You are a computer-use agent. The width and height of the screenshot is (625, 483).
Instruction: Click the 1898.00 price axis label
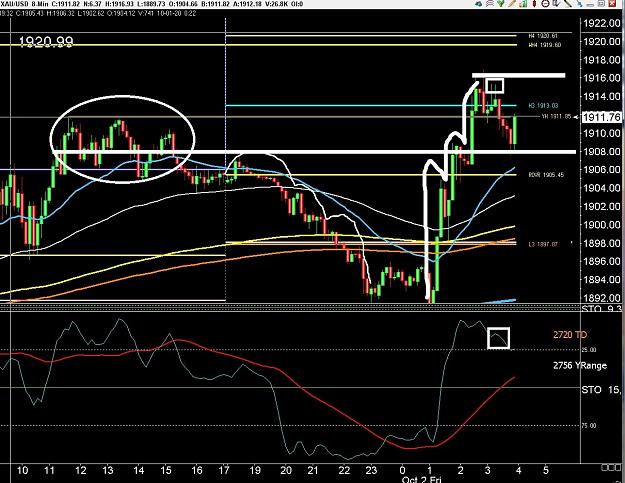point(602,243)
